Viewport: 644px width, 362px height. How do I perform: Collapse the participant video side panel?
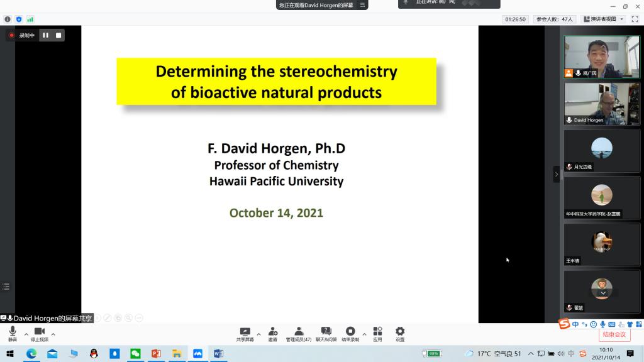click(x=556, y=174)
